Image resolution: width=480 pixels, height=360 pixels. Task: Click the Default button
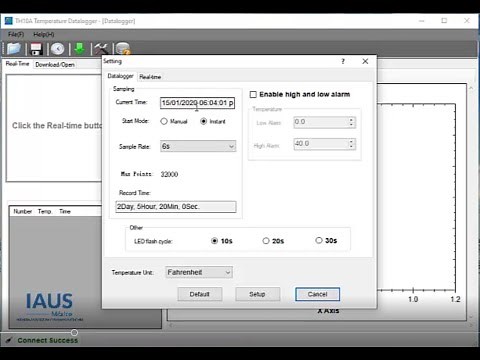[x=200, y=294]
